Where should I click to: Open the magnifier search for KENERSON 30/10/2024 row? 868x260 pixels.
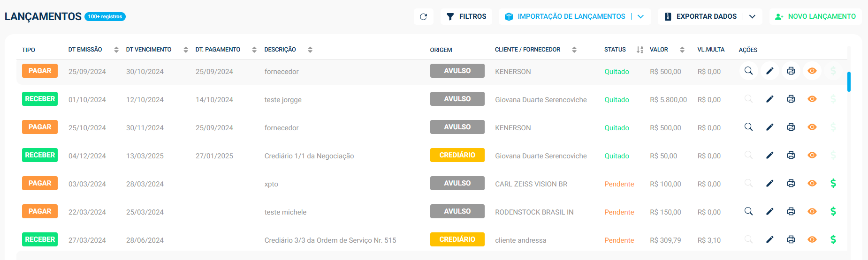[x=748, y=71]
